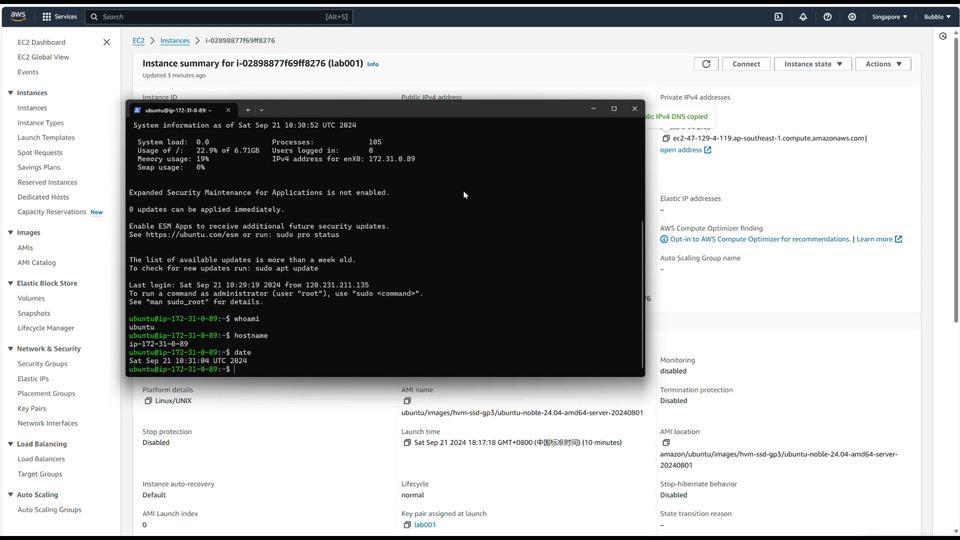Open AMI Catalog in sidebar
Screen dimensions: 960x540
36,263
